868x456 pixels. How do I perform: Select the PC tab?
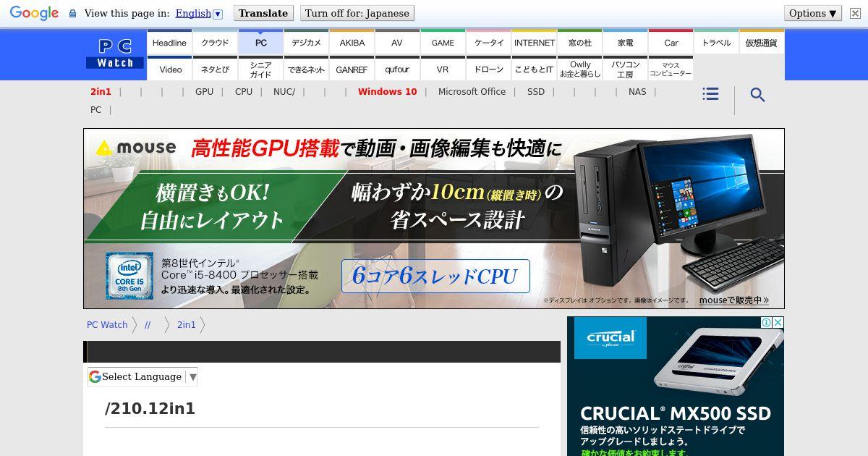click(x=260, y=43)
